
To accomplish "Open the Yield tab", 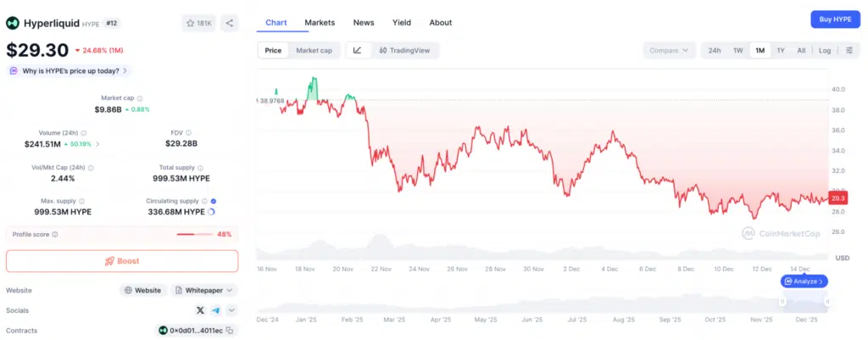I will [402, 22].
